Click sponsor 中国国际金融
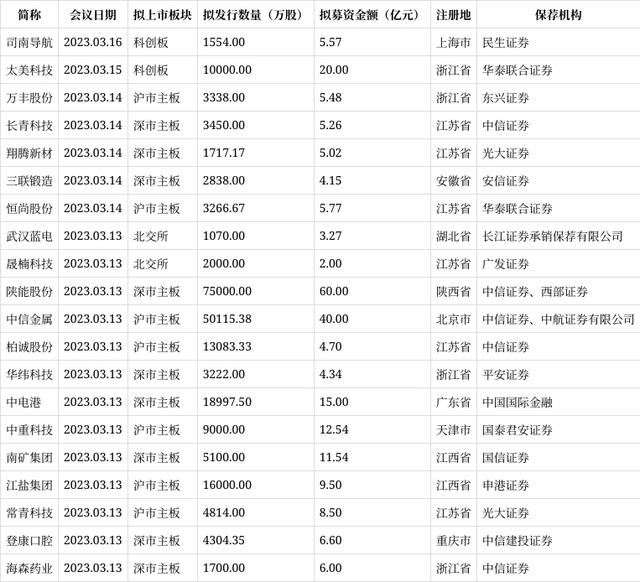 pyautogui.click(x=518, y=402)
